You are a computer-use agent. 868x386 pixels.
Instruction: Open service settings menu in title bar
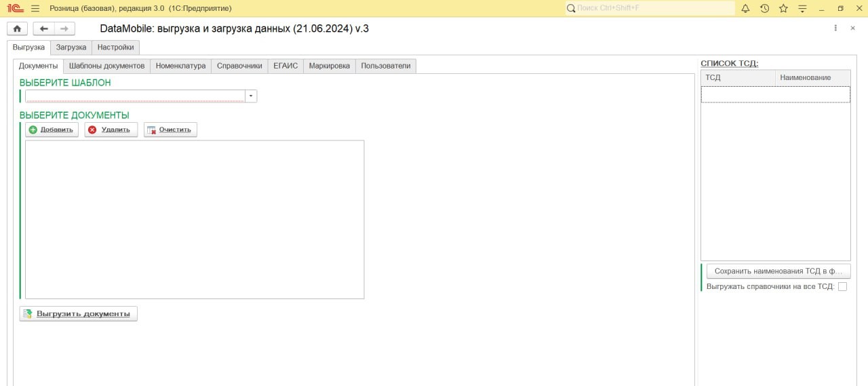click(802, 8)
